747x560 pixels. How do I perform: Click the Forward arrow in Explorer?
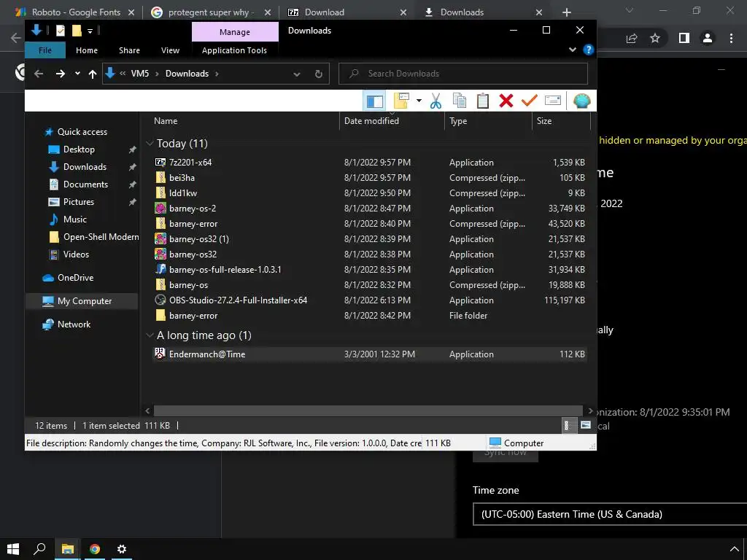(x=60, y=74)
